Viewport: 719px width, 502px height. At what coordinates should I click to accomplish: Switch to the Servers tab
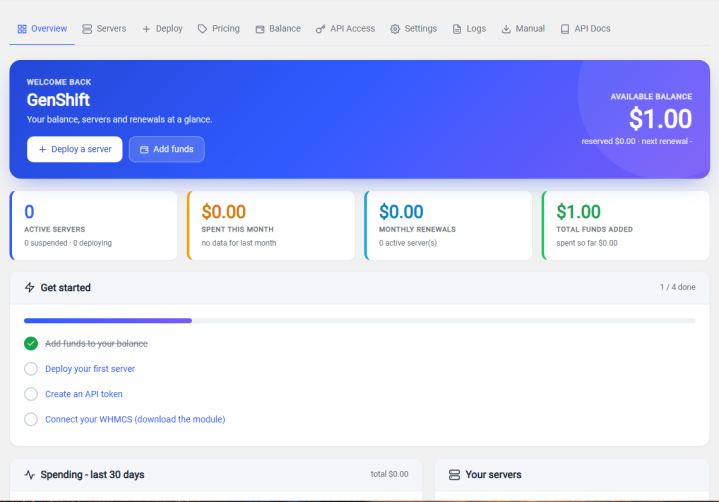[x=104, y=29]
